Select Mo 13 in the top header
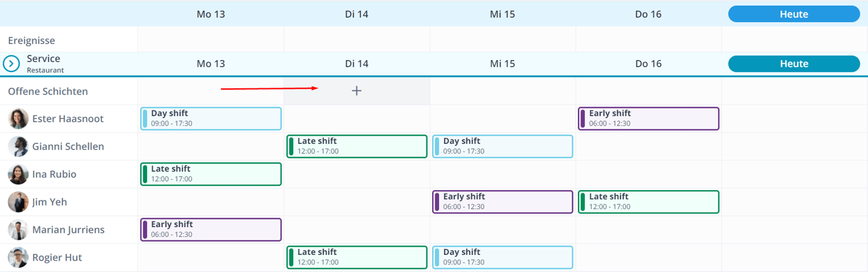The height and width of the screenshot is (272, 868). pos(211,14)
